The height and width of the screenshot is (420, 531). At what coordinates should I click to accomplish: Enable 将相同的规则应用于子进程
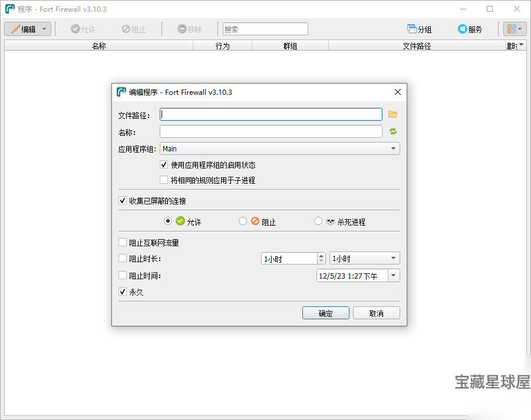164,180
